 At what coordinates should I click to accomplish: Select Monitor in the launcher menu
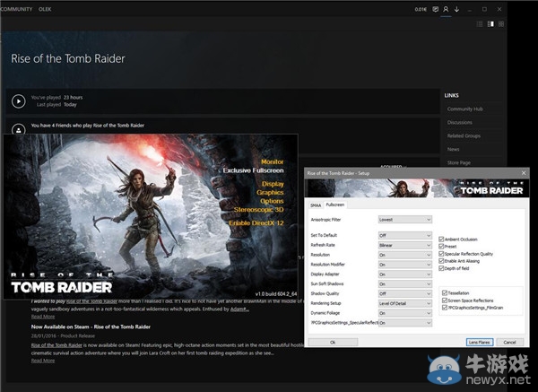[272, 161]
